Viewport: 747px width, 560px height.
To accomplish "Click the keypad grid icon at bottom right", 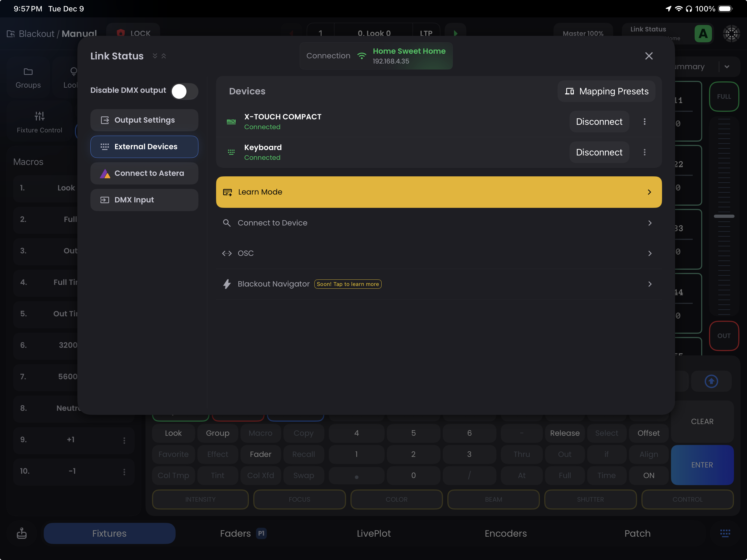I will click(x=725, y=533).
